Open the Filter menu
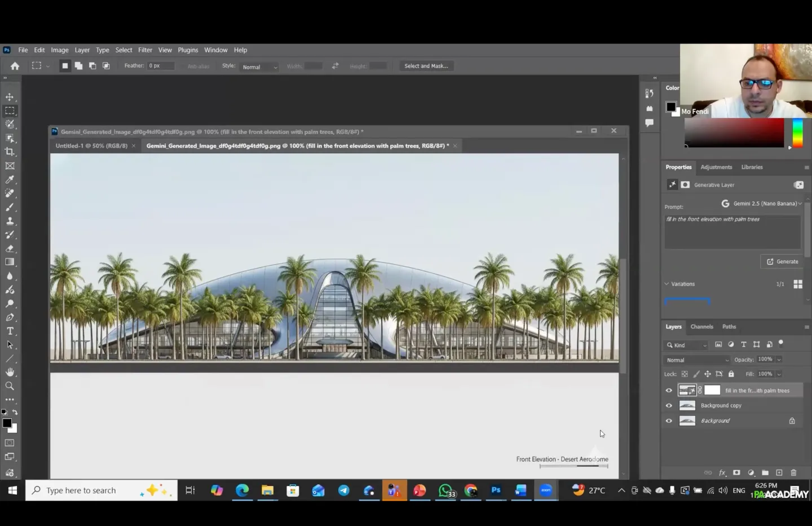Screen dimensions: 812x526 point(145,50)
